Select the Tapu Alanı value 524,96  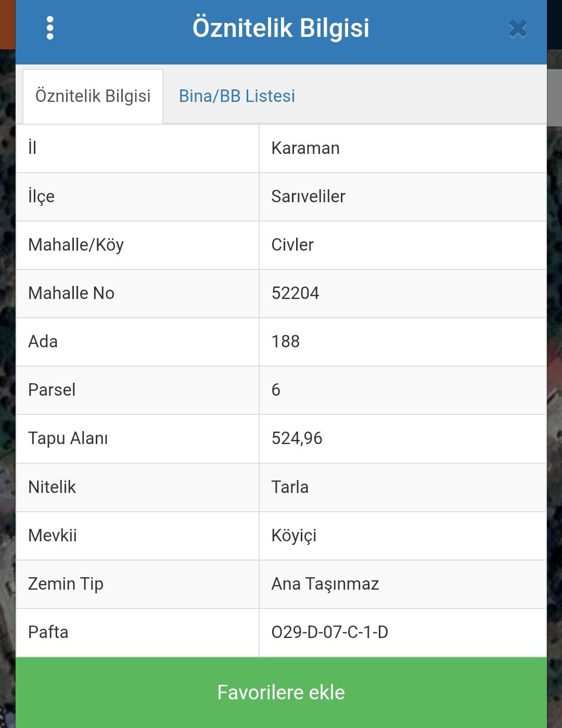tap(297, 438)
